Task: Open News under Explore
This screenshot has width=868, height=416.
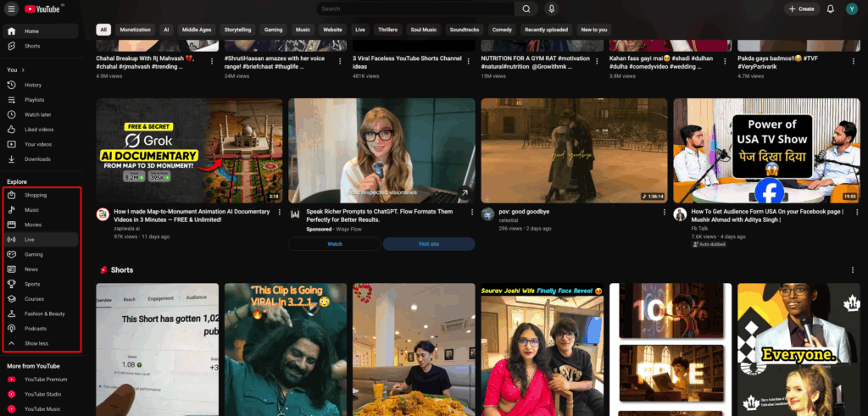Action: pos(40,269)
